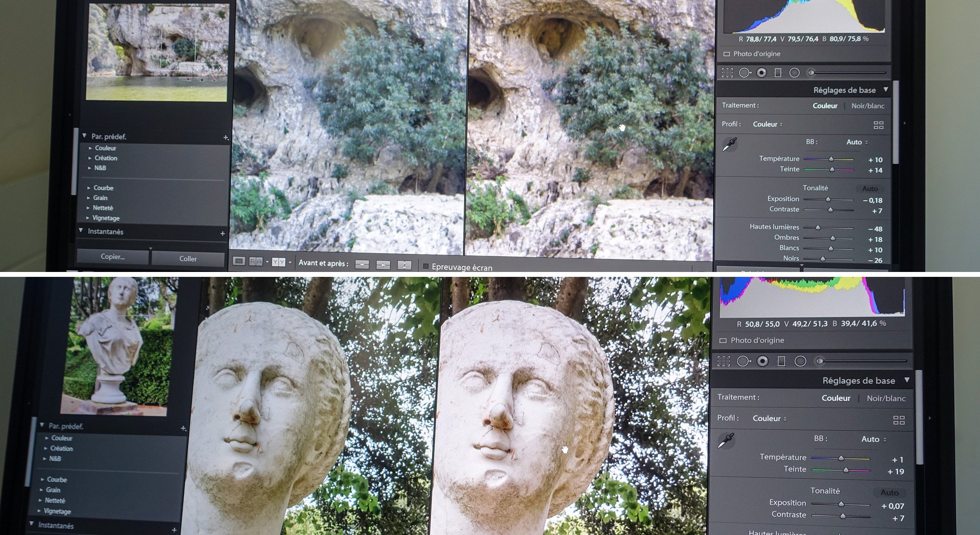Click copy before settings to after arrow button
The image size is (980, 535).
pos(362,265)
